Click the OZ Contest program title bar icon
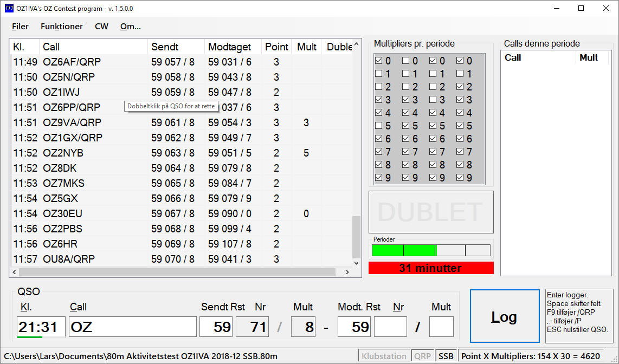 (9, 8)
